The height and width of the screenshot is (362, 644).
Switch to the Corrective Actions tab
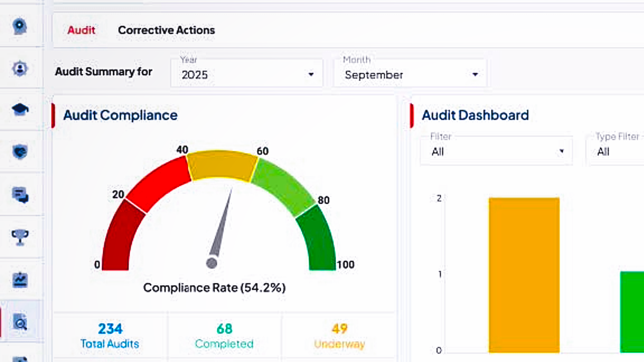pyautogui.click(x=166, y=30)
